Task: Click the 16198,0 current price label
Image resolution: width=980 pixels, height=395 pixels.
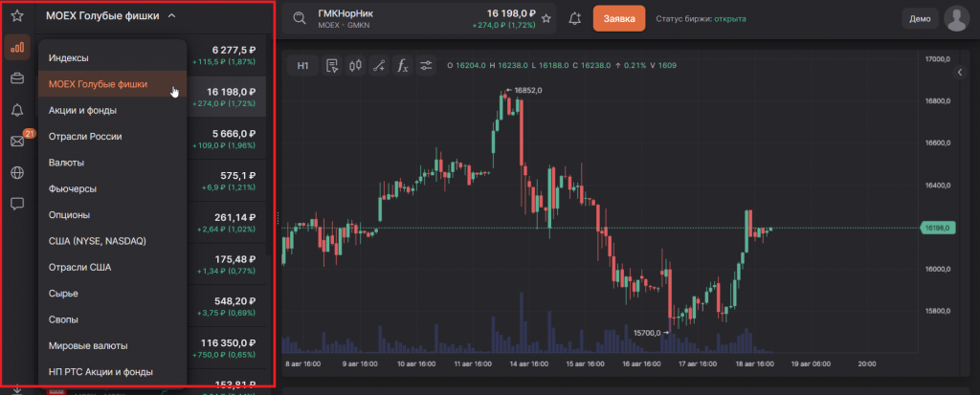Action: [x=938, y=229]
